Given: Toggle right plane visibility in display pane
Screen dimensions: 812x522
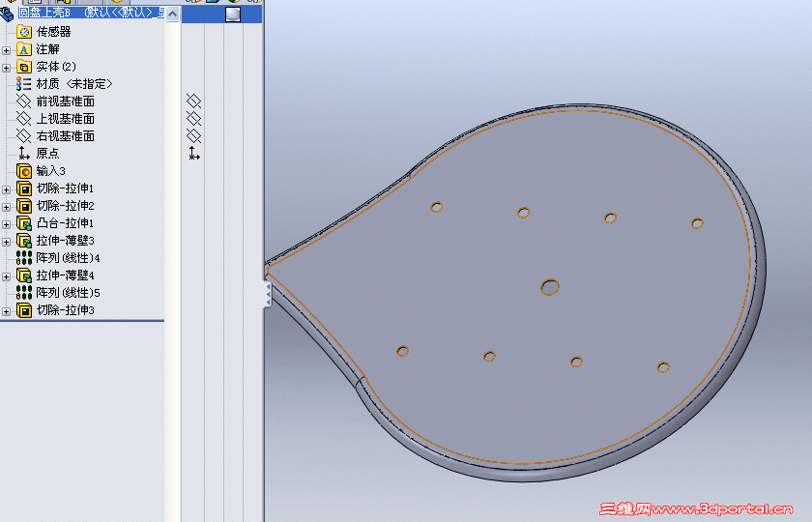Looking at the screenshot, I should tap(193, 135).
